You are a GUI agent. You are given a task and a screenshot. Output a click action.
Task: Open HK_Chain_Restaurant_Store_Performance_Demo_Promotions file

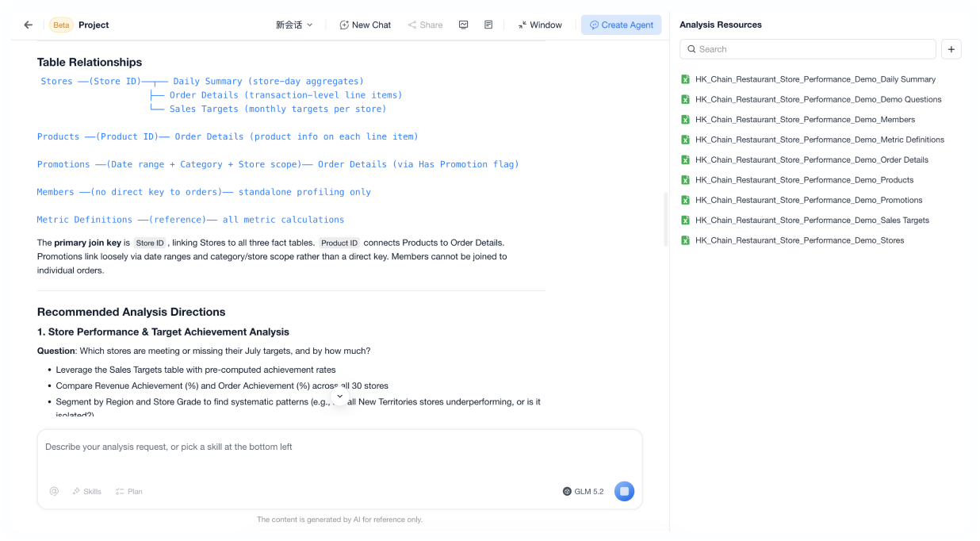pos(809,200)
